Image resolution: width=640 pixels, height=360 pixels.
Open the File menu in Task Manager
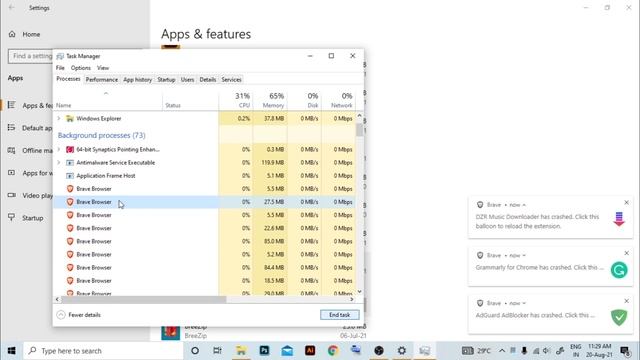[x=60, y=68]
